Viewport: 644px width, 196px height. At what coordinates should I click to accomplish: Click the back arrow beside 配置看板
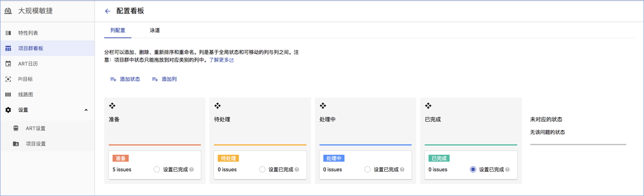tap(107, 11)
